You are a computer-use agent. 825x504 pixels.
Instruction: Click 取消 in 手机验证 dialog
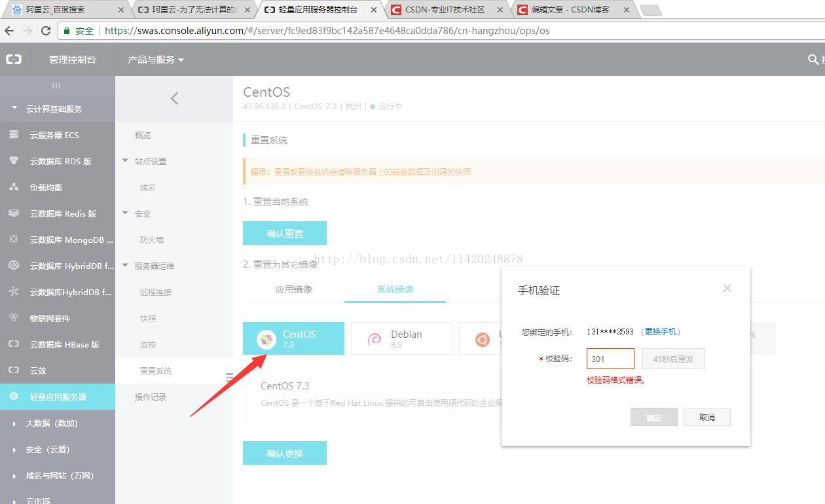[x=707, y=417]
